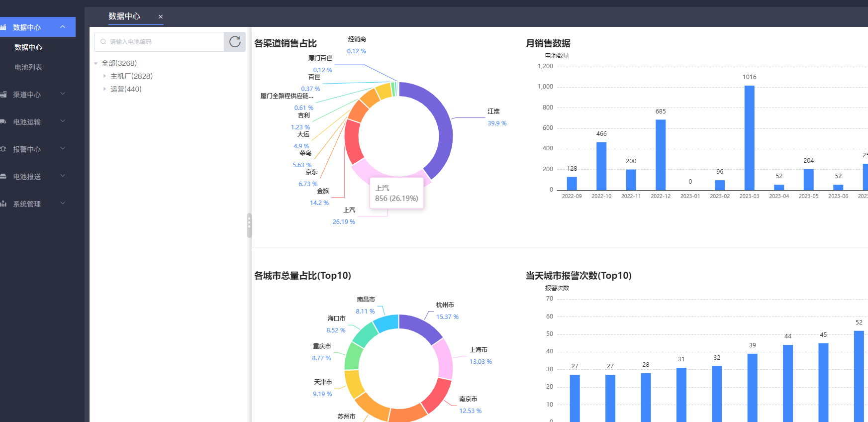Image resolution: width=868 pixels, height=422 pixels.
Task: Expand the 运营(440) tree node arrow
Action: click(x=104, y=89)
